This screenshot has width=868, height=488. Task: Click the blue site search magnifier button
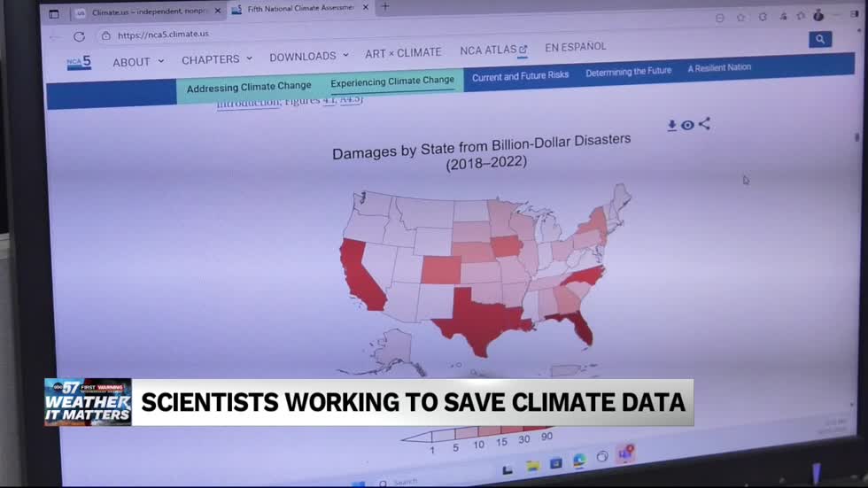point(819,40)
